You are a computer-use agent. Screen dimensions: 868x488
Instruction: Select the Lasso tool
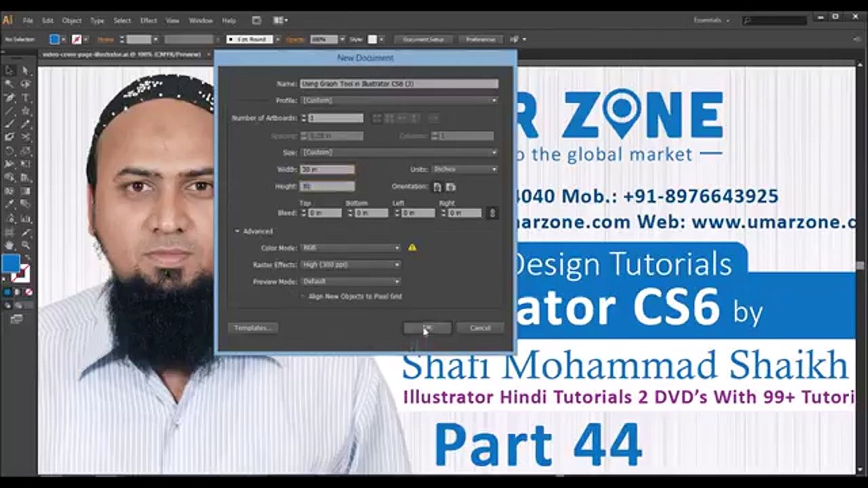click(x=26, y=84)
